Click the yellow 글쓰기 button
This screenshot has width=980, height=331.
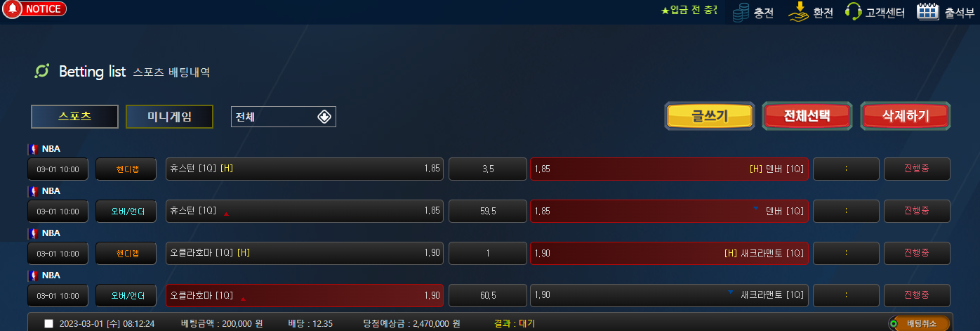coord(709,116)
